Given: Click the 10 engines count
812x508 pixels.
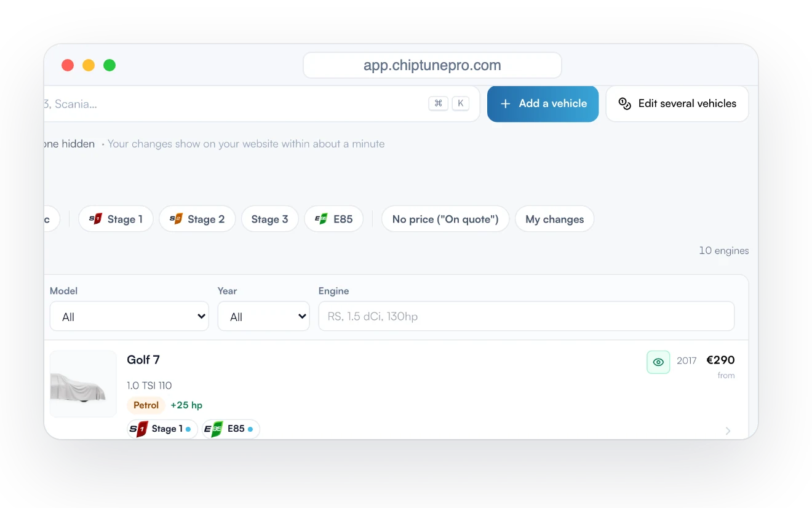Looking at the screenshot, I should 724,250.
